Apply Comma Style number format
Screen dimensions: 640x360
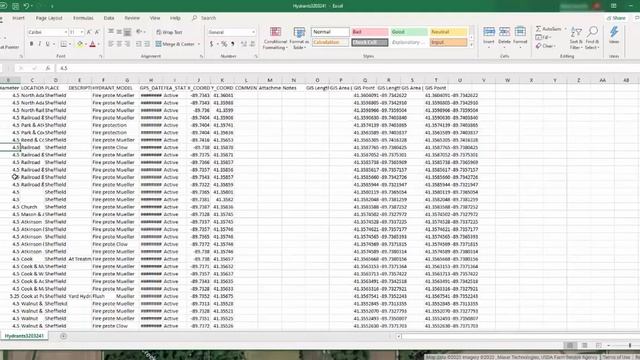[233, 44]
